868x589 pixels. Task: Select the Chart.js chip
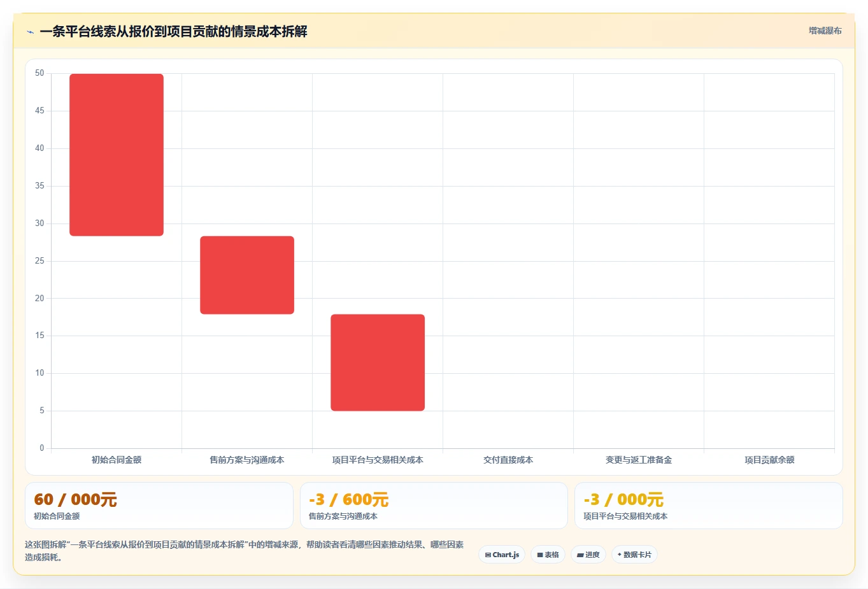(502, 555)
